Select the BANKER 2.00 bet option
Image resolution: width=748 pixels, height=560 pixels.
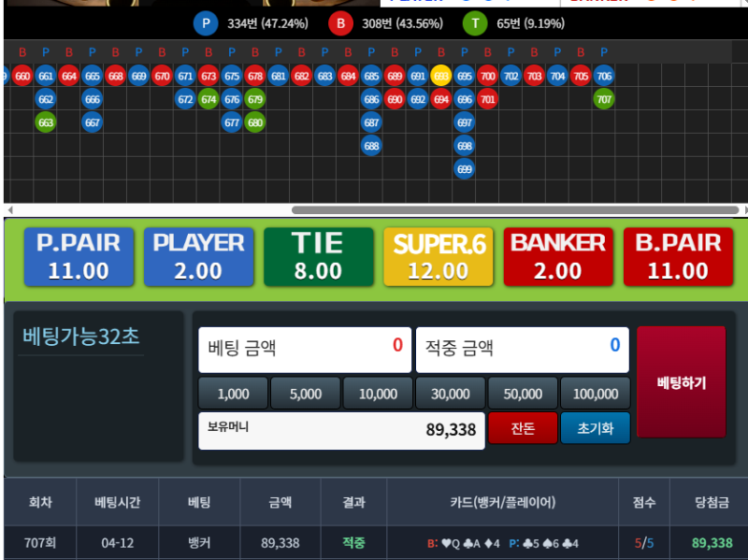pyautogui.click(x=558, y=256)
